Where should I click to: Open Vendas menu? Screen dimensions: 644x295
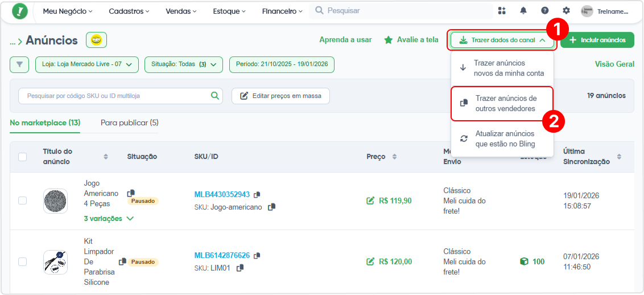[x=181, y=11]
